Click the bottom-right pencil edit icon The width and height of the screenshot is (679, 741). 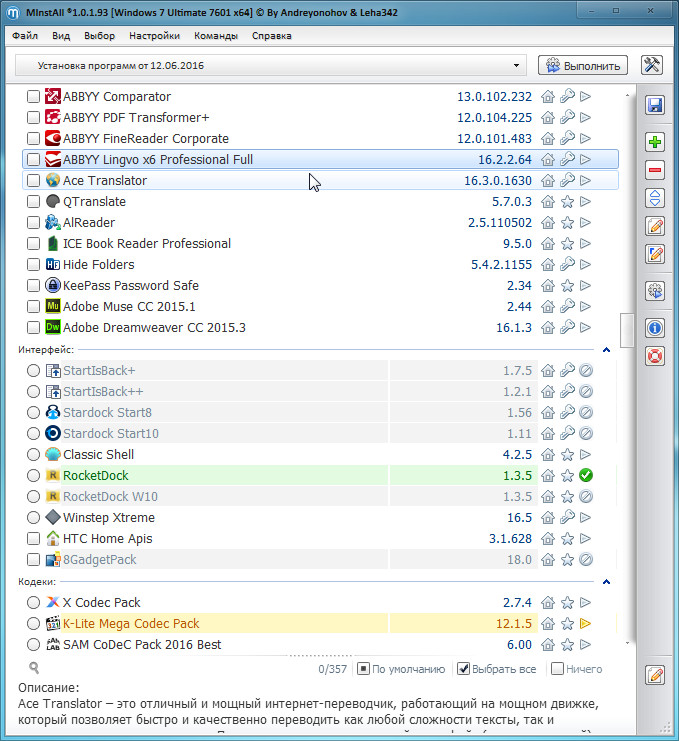coord(655,675)
